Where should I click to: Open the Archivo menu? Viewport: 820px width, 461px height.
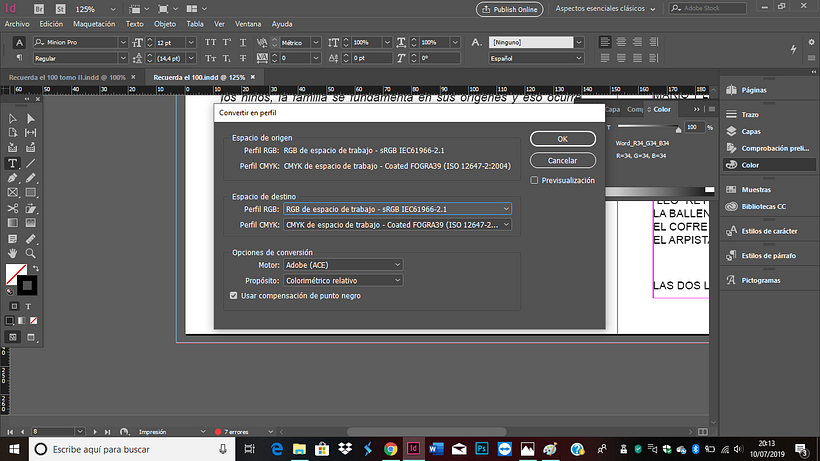click(x=17, y=24)
